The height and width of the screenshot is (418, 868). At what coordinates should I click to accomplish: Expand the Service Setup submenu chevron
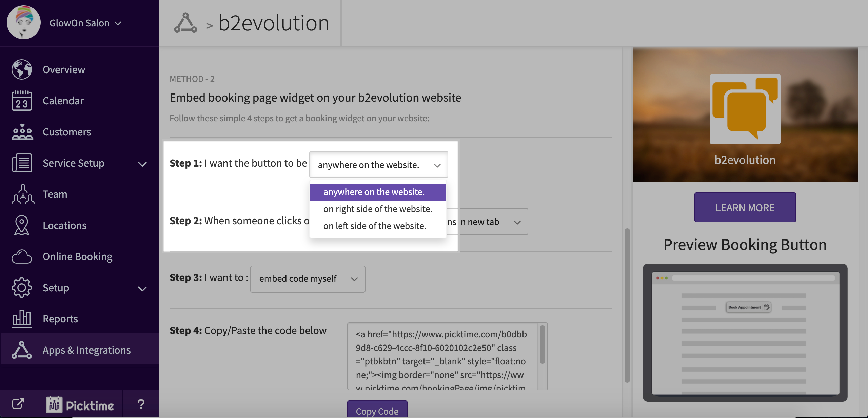(x=142, y=164)
